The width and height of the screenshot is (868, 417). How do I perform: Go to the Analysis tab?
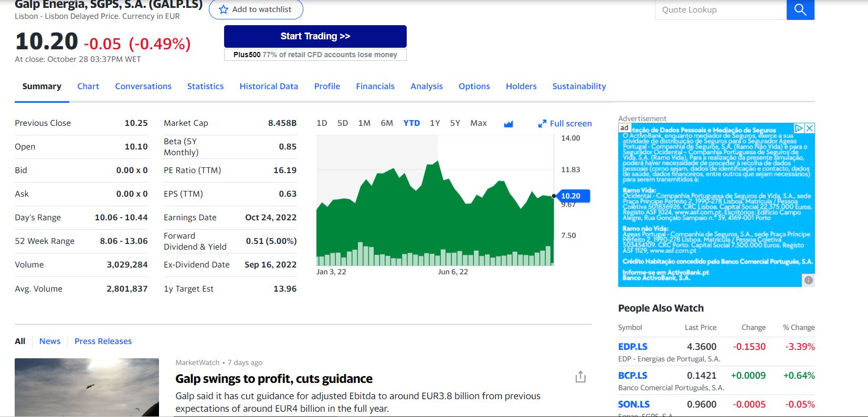coord(427,87)
